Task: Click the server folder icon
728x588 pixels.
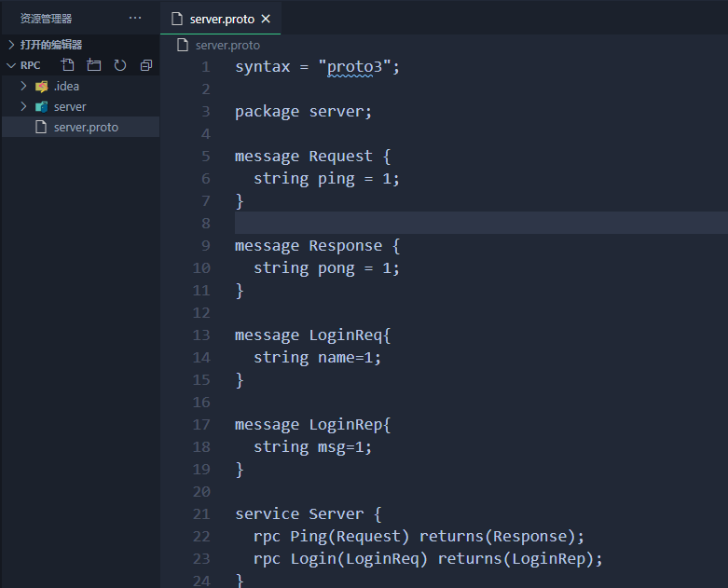Action: (41, 106)
